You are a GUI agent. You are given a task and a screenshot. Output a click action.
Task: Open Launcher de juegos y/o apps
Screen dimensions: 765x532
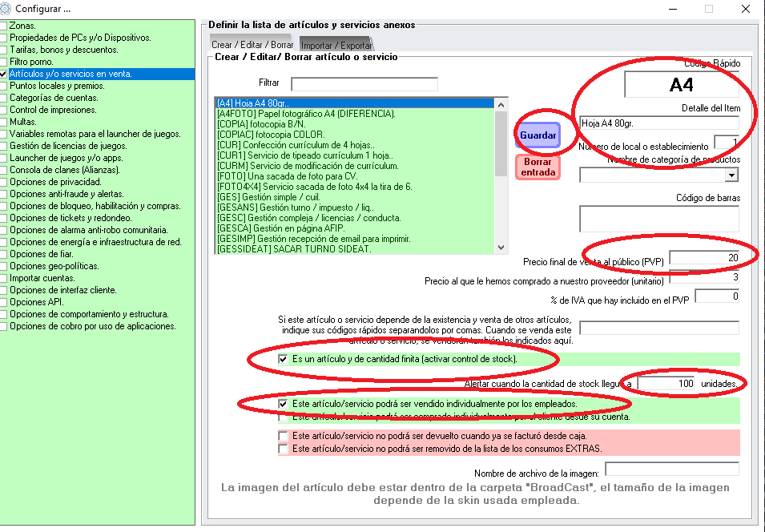coord(66,158)
